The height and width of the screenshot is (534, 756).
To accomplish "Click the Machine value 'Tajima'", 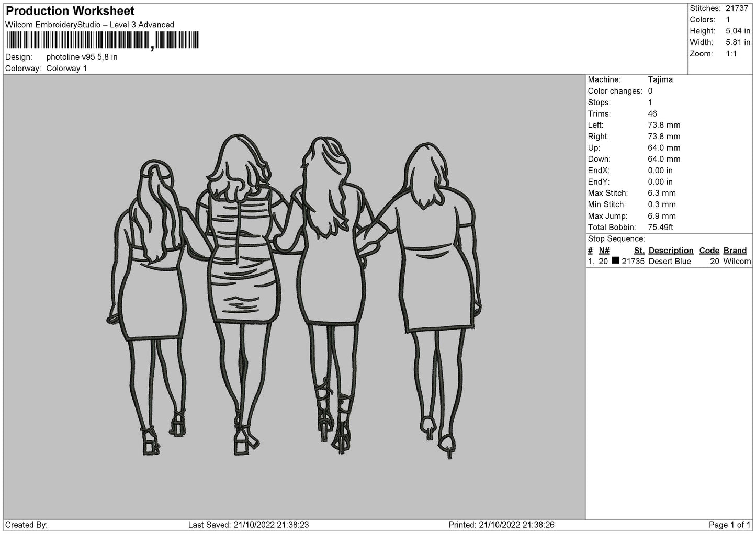I will [660, 79].
